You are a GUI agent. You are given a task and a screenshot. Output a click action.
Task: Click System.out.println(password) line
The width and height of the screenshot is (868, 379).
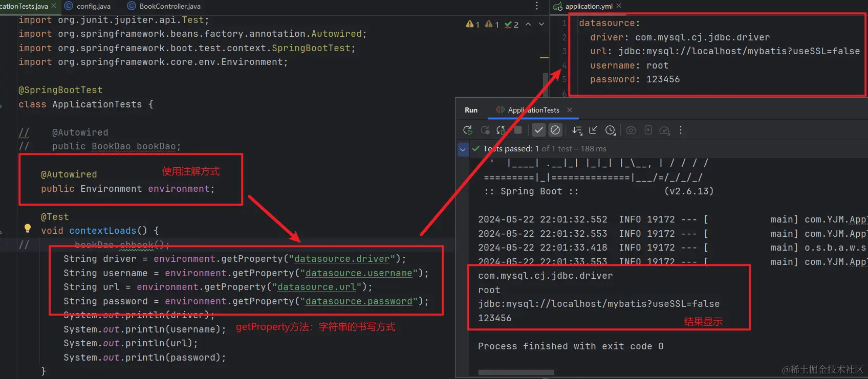tap(145, 358)
